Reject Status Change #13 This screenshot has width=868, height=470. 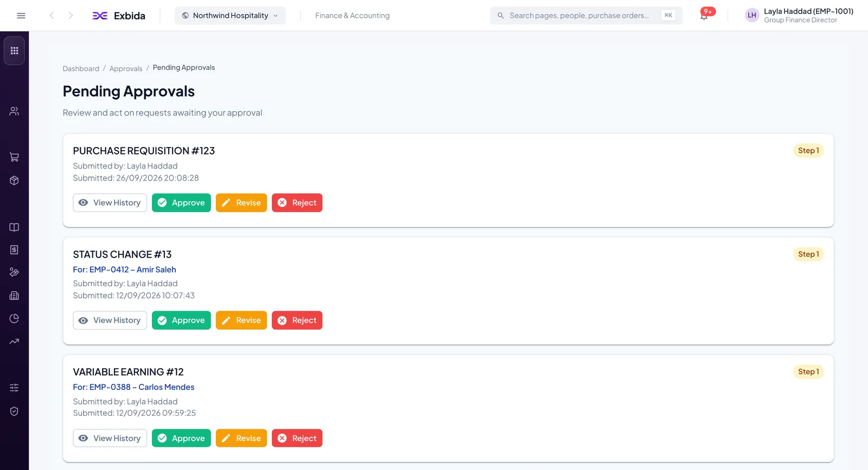(297, 320)
